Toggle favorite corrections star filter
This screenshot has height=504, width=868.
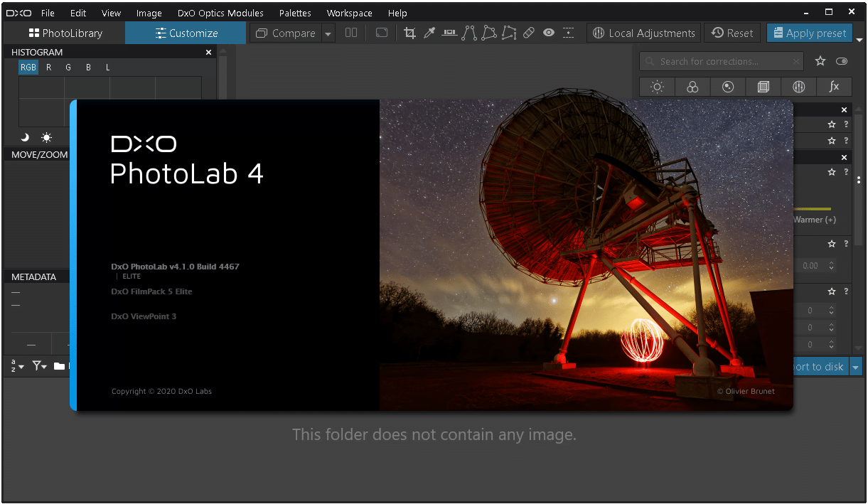click(820, 62)
